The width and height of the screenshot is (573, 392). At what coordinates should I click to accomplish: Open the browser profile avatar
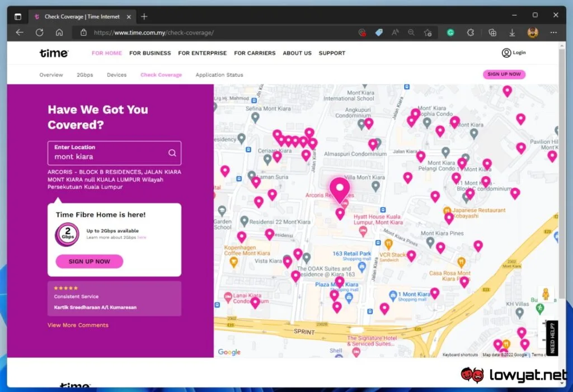[533, 32]
